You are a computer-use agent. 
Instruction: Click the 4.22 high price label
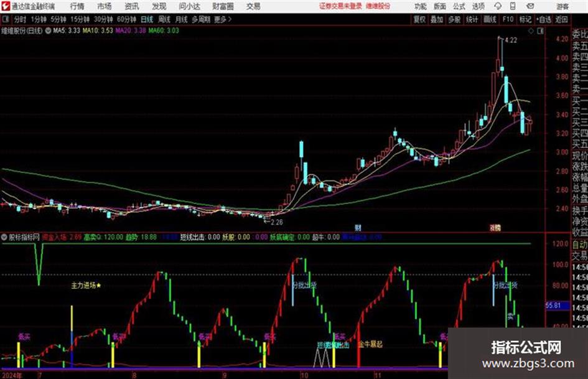(511, 40)
